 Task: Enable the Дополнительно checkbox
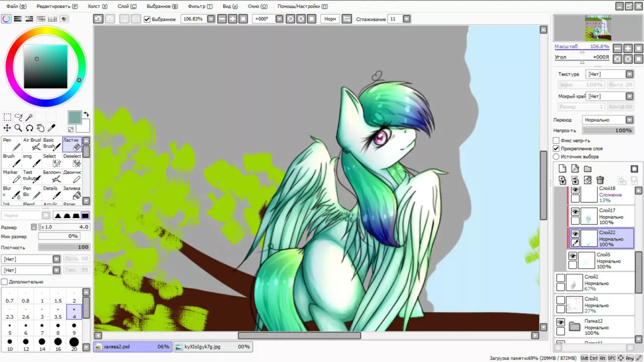(5, 282)
